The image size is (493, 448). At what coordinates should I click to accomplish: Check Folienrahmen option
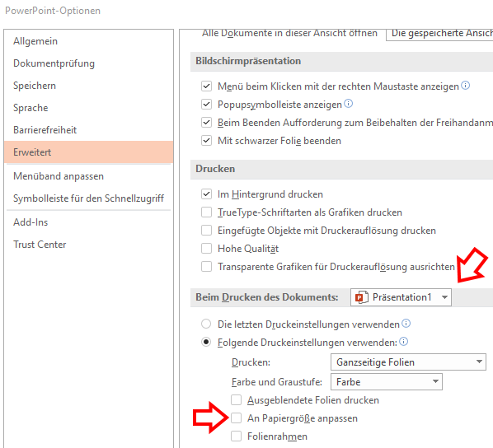(x=236, y=436)
